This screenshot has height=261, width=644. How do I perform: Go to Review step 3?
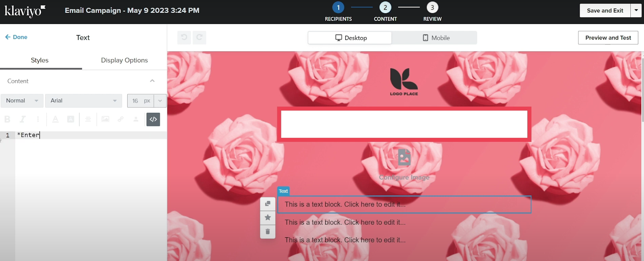pyautogui.click(x=432, y=11)
